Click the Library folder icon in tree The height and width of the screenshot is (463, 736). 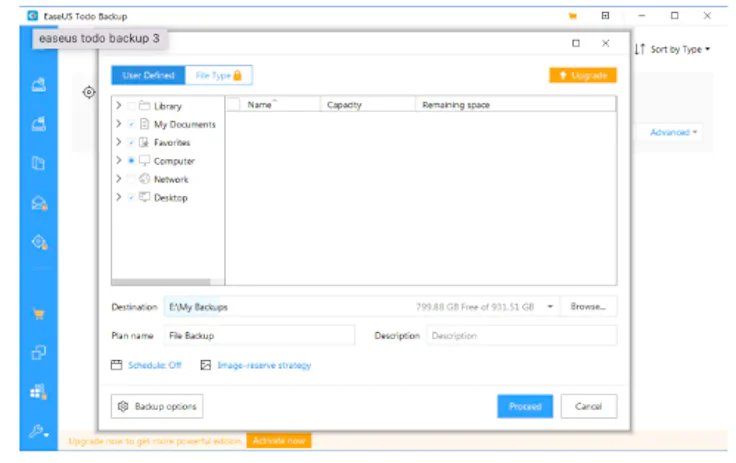click(x=145, y=106)
